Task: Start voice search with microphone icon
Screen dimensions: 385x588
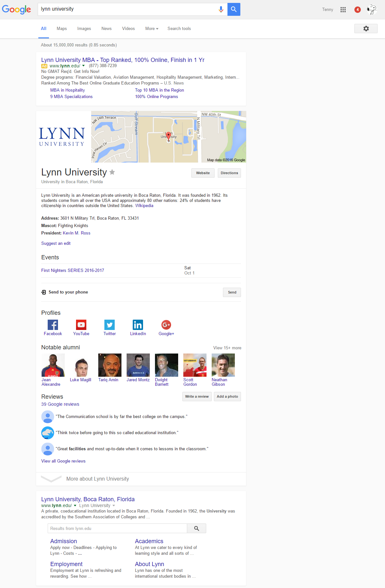Action: pyautogui.click(x=221, y=9)
